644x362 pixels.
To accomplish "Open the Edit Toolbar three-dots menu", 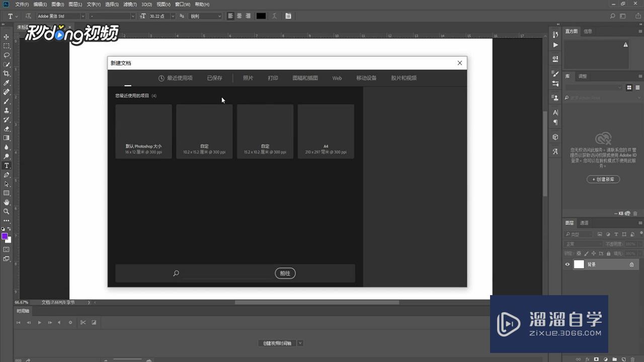I will pos(7,220).
